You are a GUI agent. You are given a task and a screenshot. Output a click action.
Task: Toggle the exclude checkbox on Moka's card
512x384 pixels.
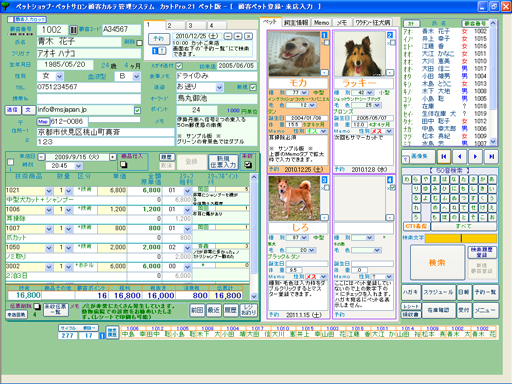[x=327, y=43]
